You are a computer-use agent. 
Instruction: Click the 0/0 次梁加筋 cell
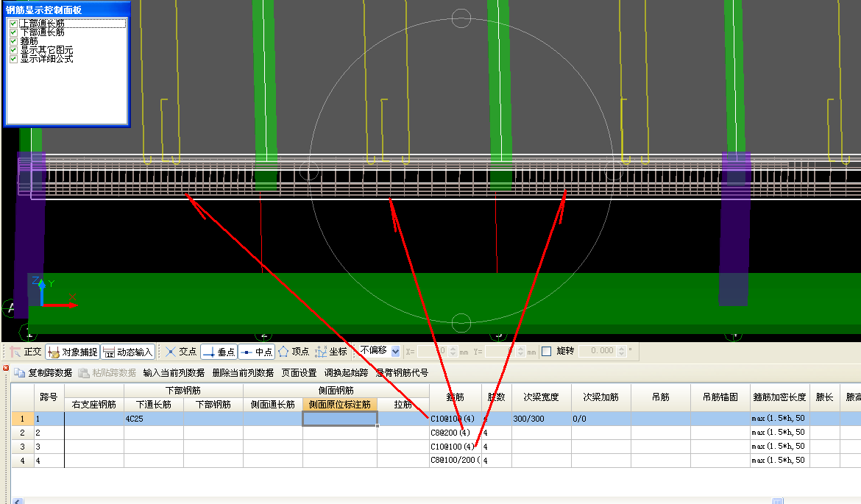[x=600, y=419]
